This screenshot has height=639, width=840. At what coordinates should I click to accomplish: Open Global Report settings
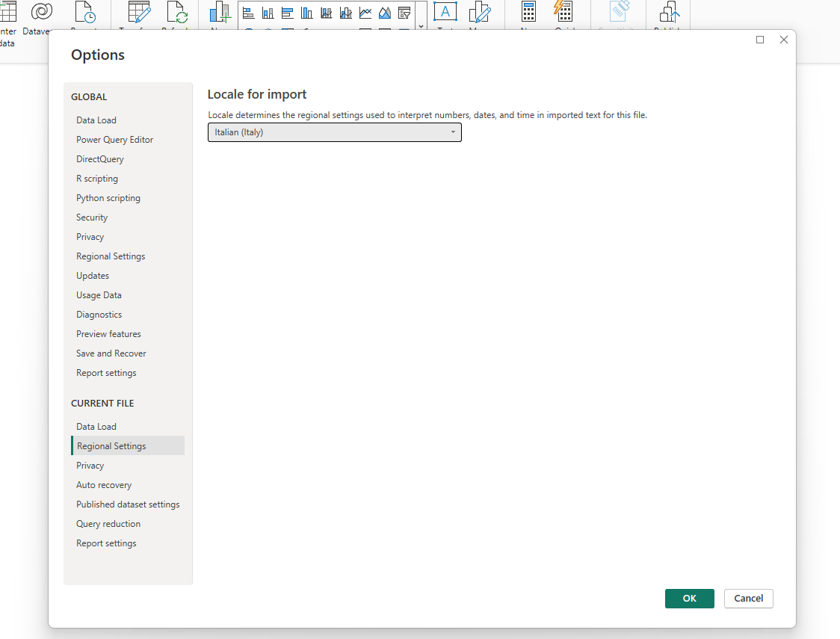tap(106, 373)
